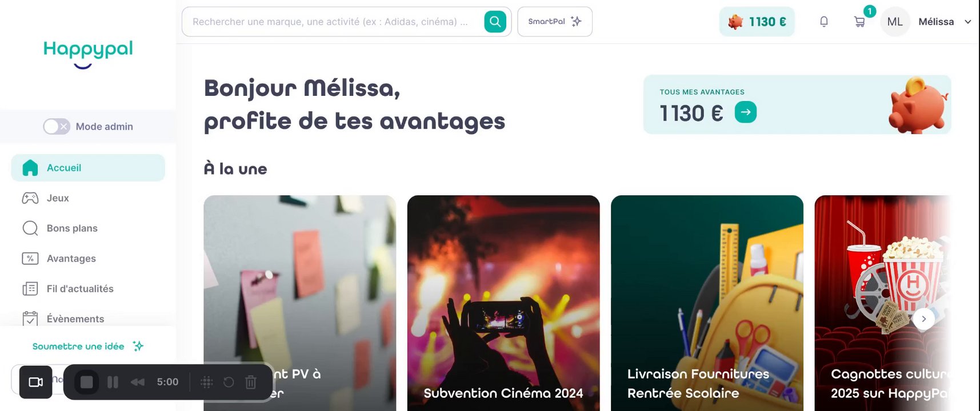Expand the Mélissa account dropdown

pos(967,22)
